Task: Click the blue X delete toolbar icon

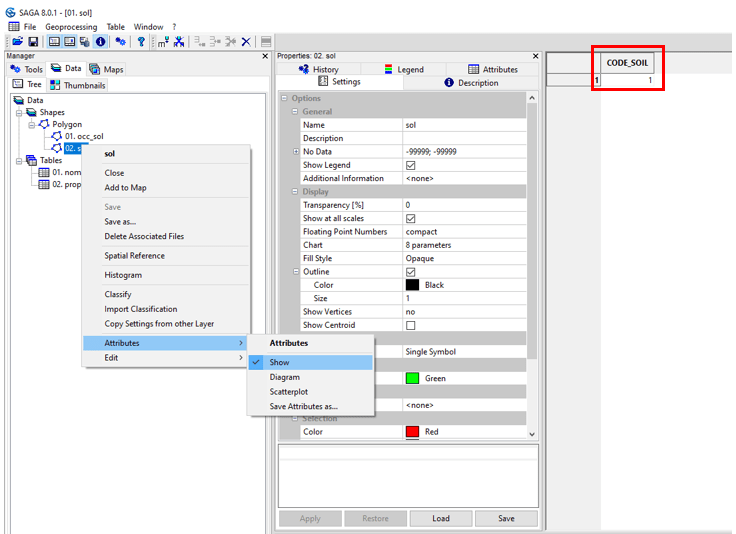Action: [x=246, y=41]
